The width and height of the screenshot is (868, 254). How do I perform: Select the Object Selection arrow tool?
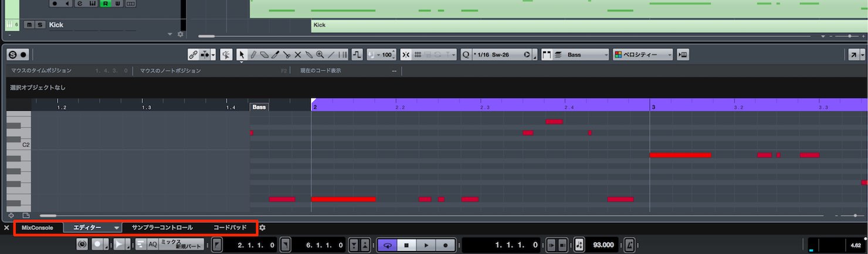pos(242,55)
